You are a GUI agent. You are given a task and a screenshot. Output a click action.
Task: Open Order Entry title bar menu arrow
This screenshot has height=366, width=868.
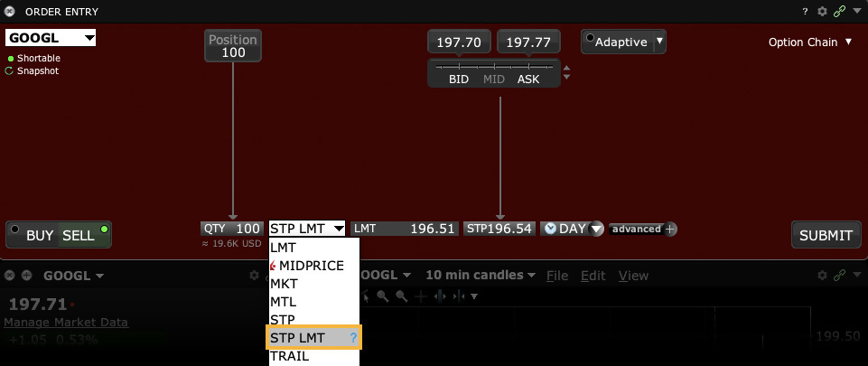(x=857, y=12)
